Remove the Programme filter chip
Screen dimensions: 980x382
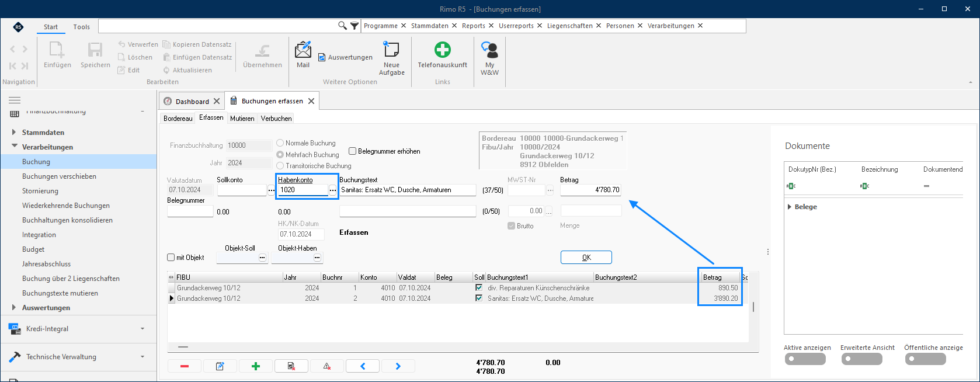[404, 26]
